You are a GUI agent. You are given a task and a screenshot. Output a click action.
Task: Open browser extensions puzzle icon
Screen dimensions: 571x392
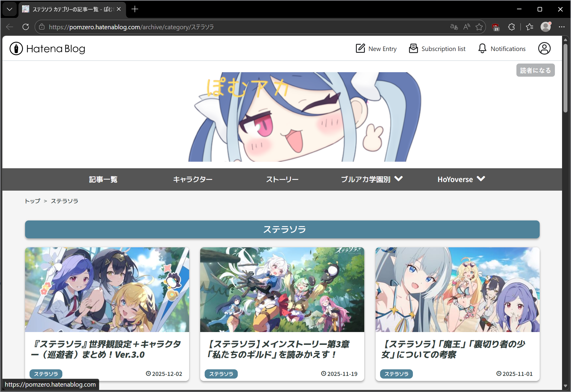pyautogui.click(x=511, y=27)
